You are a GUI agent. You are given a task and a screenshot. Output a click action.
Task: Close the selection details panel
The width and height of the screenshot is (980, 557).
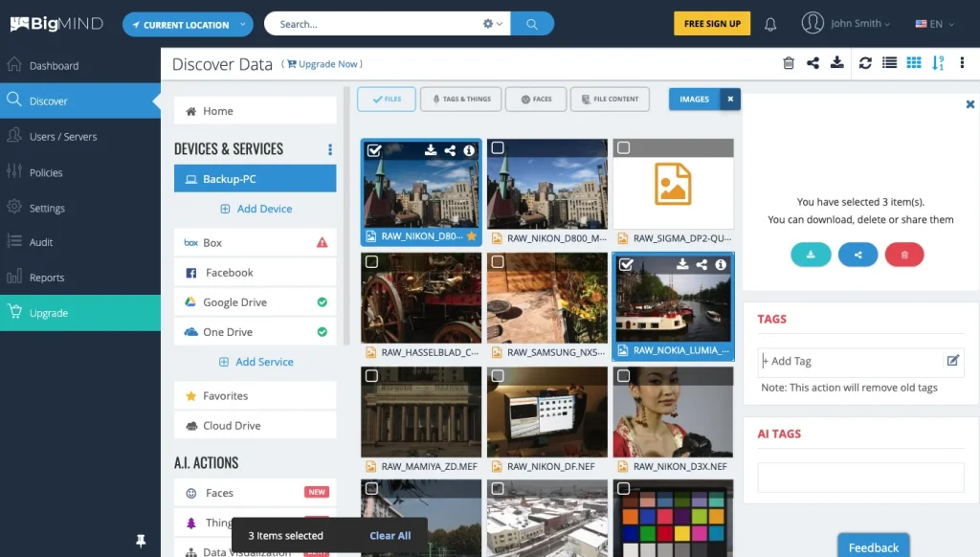(x=970, y=104)
